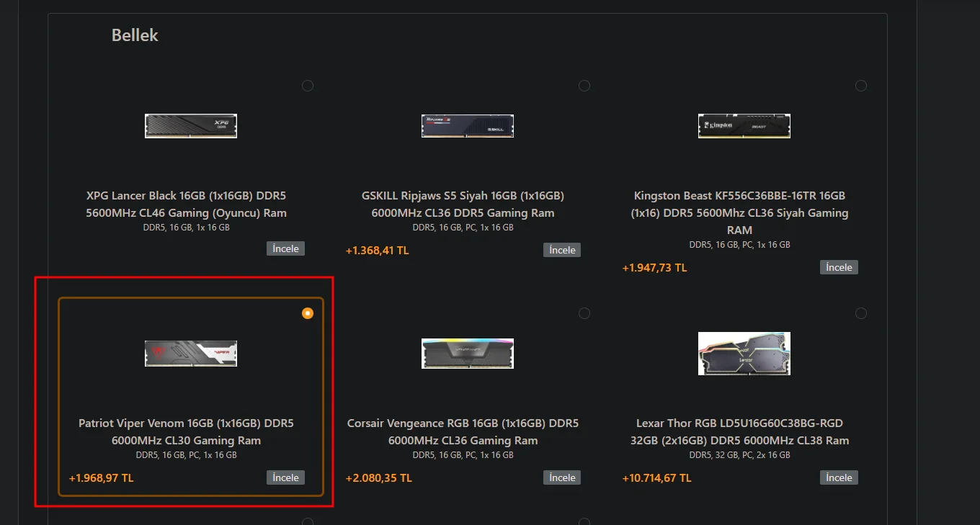Click the +10.714,67 TL price

click(657, 478)
